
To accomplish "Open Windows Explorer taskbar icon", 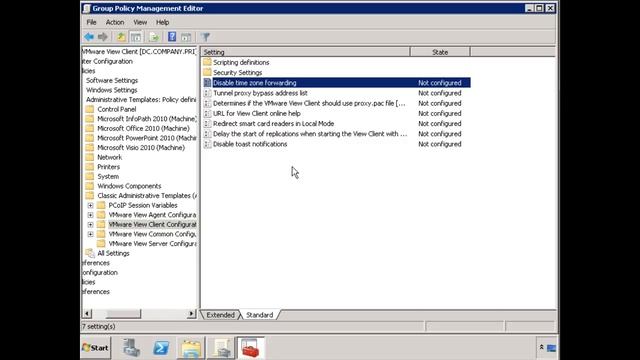I will coord(191,348).
